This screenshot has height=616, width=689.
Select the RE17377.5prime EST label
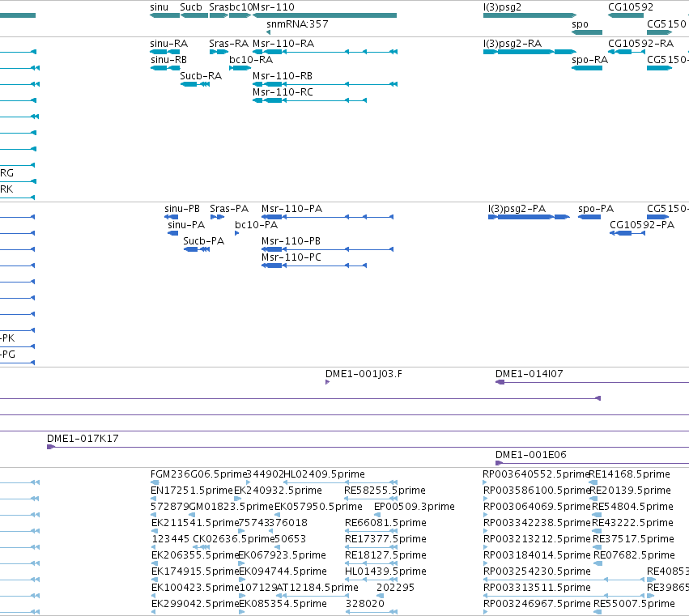point(386,539)
